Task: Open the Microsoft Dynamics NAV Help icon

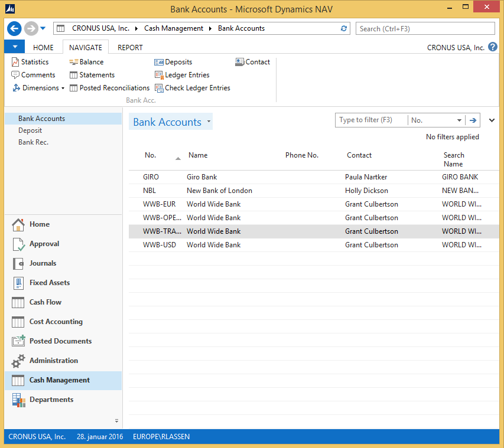Action: coord(493,47)
